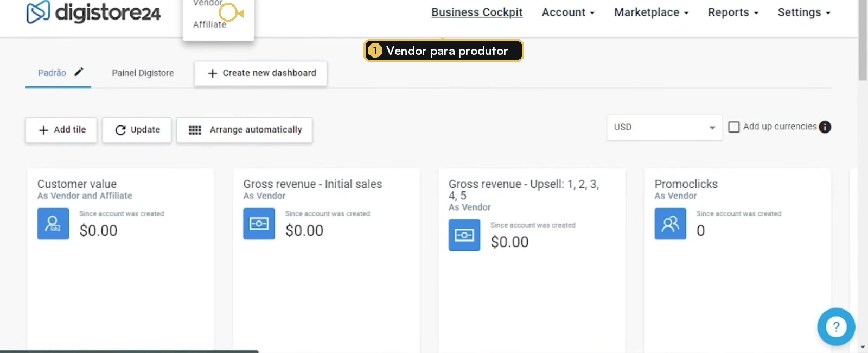Enable the Add up currencies checkbox
This screenshot has width=868, height=353.
[x=734, y=127]
